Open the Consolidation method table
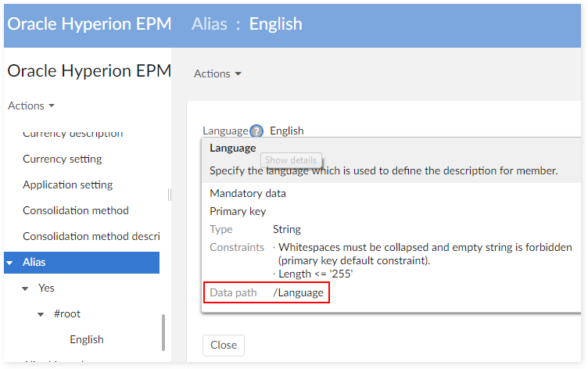 coord(76,210)
